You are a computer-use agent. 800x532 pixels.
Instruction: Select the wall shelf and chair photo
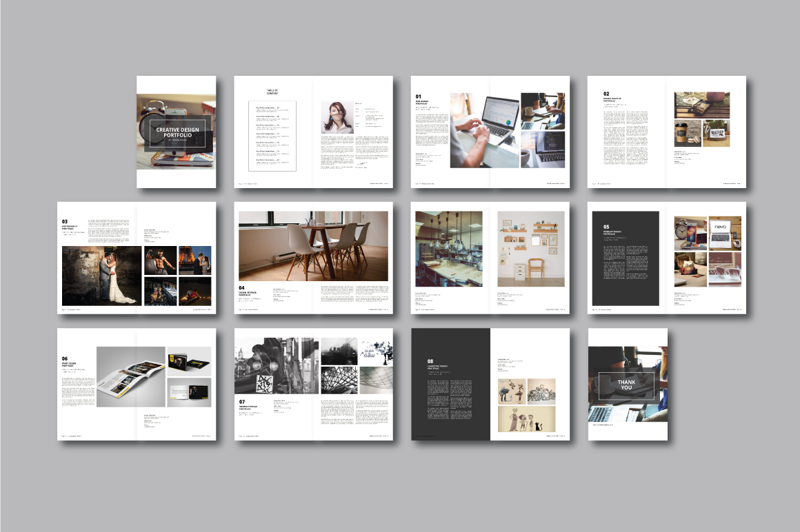[531, 249]
